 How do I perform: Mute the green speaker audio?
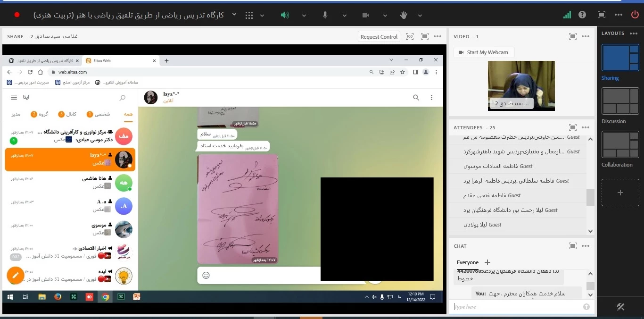point(284,15)
